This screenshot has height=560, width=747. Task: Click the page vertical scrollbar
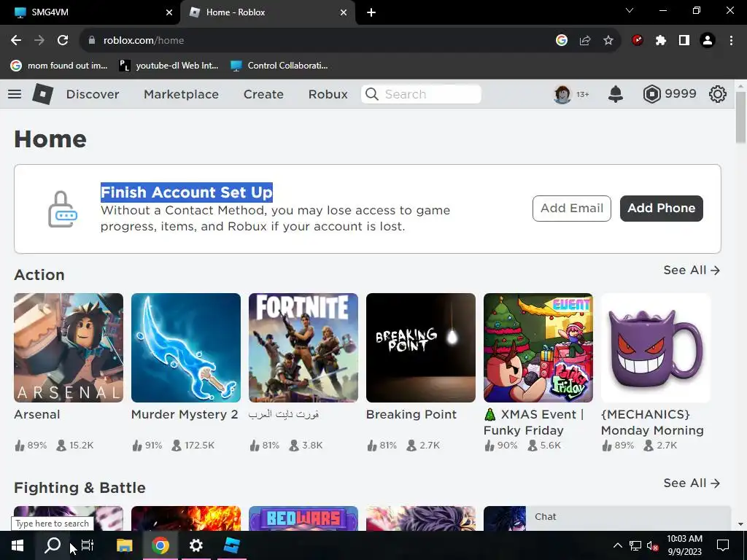pyautogui.click(x=740, y=117)
